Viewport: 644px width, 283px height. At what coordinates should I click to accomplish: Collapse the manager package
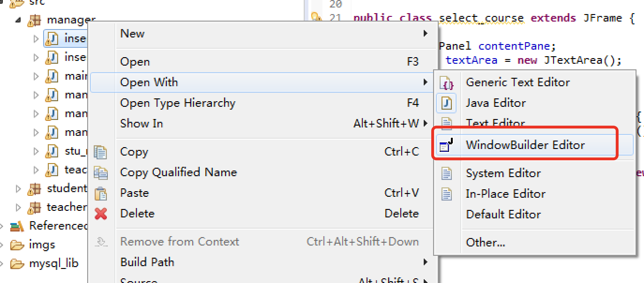pos(18,21)
